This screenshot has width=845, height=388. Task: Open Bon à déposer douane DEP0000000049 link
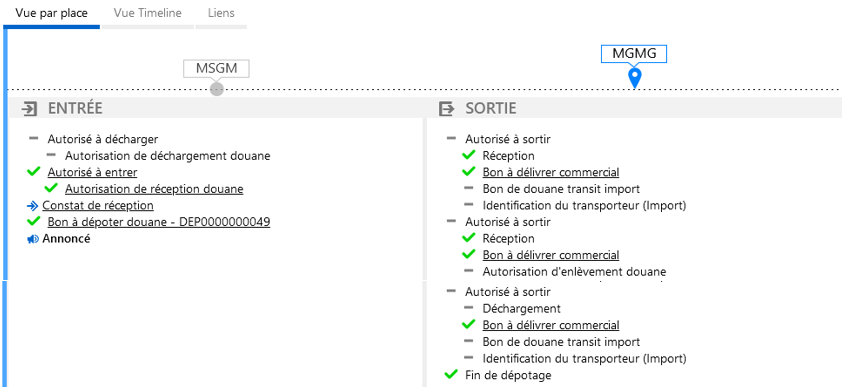click(x=159, y=222)
